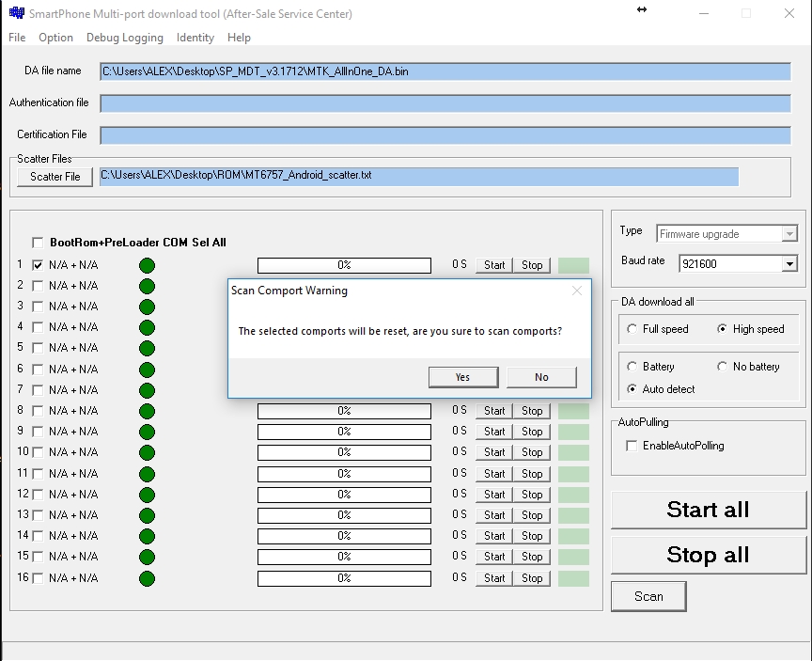Click progress bar for port 1
This screenshot has width=812, height=661.
[344, 265]
